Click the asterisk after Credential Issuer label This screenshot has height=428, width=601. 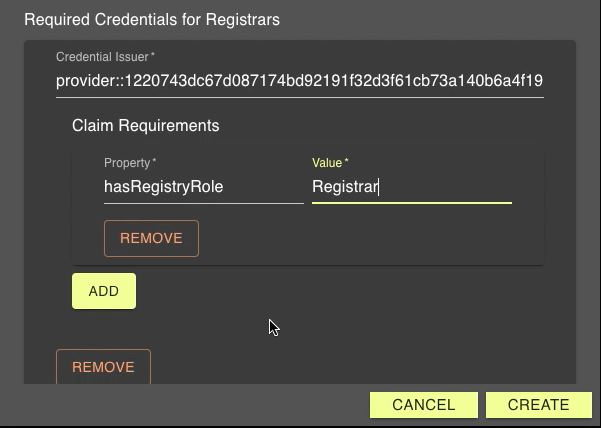pyautogui.click(x=153, y=57)
